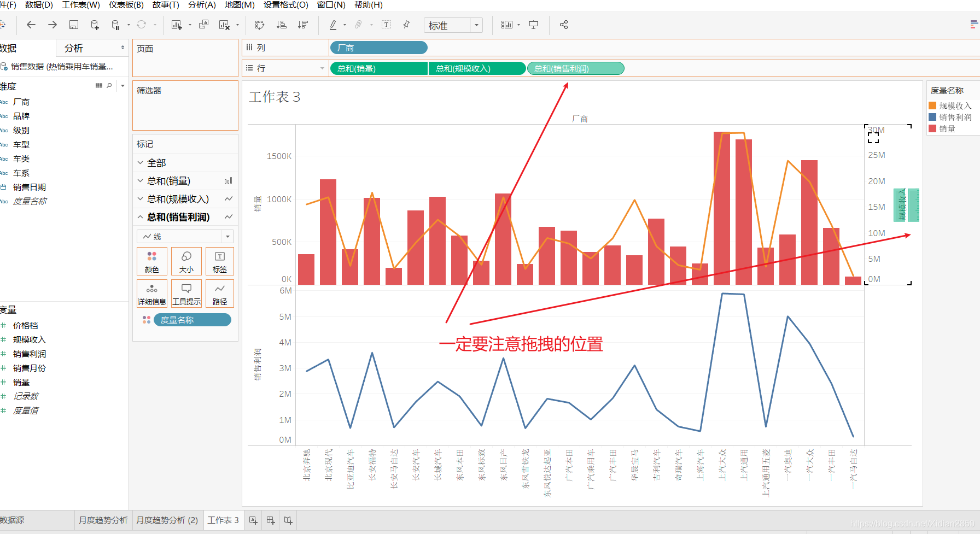Click the duplicate worksheet icon
980x534 pixels.
(203, 25)
